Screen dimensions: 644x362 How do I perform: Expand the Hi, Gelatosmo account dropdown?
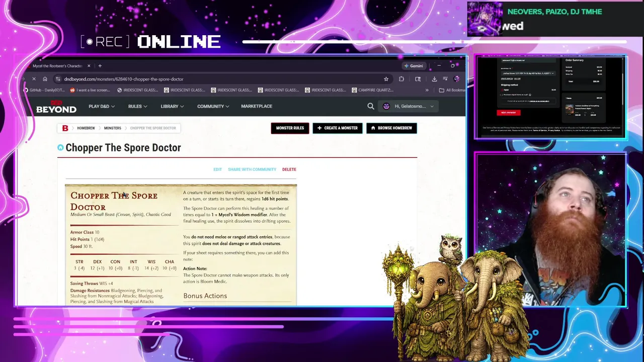tap(408, 106)
